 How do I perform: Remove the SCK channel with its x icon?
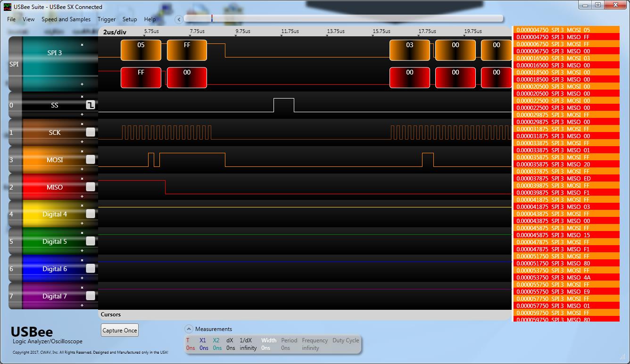pos(82,124)
